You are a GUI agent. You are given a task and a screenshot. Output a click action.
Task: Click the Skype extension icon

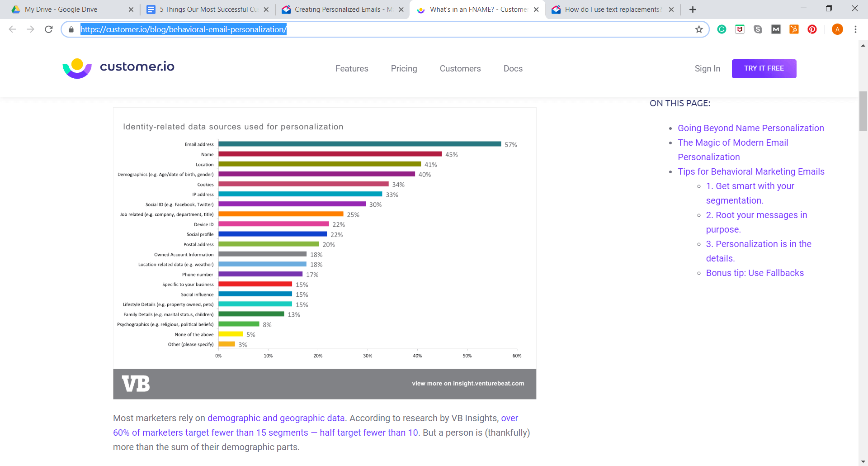758,29
